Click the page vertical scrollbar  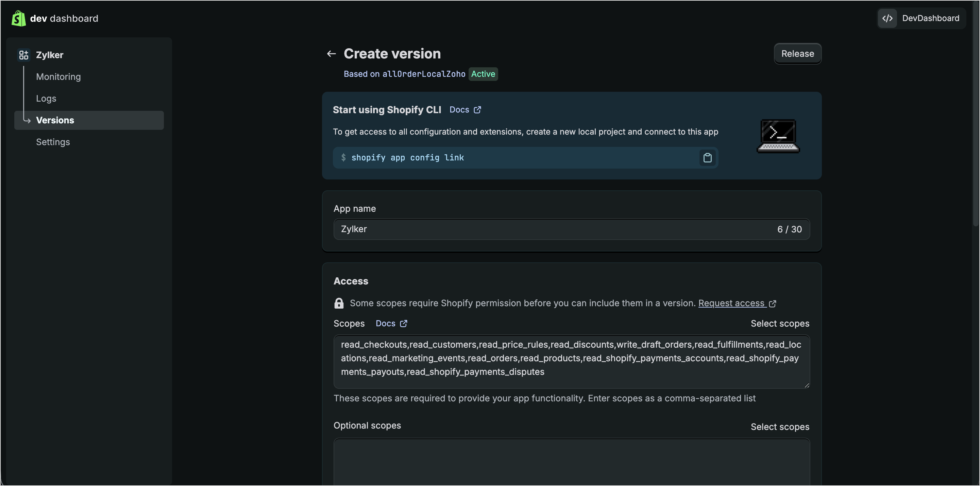pos(976,114)
